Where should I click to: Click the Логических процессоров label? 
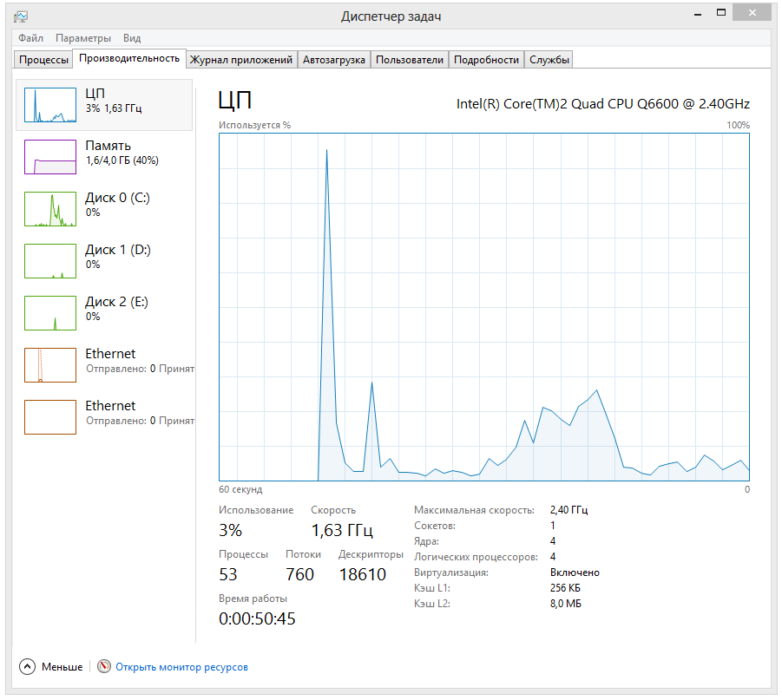(476, 557)
